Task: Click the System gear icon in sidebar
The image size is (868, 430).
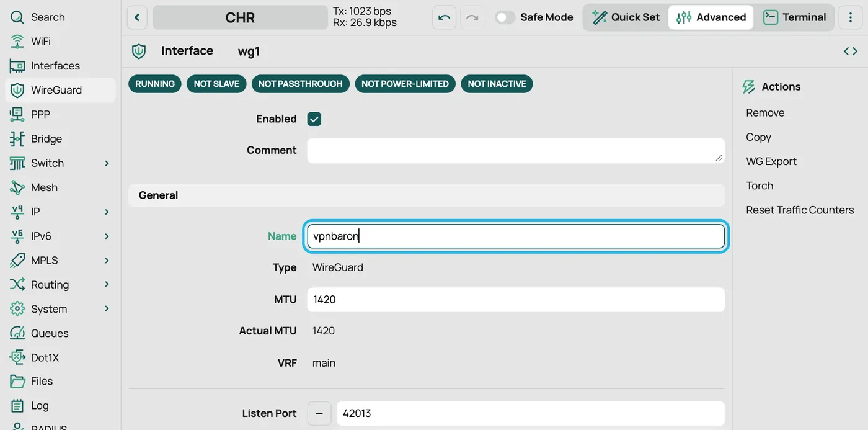Action: pos(17,308)
